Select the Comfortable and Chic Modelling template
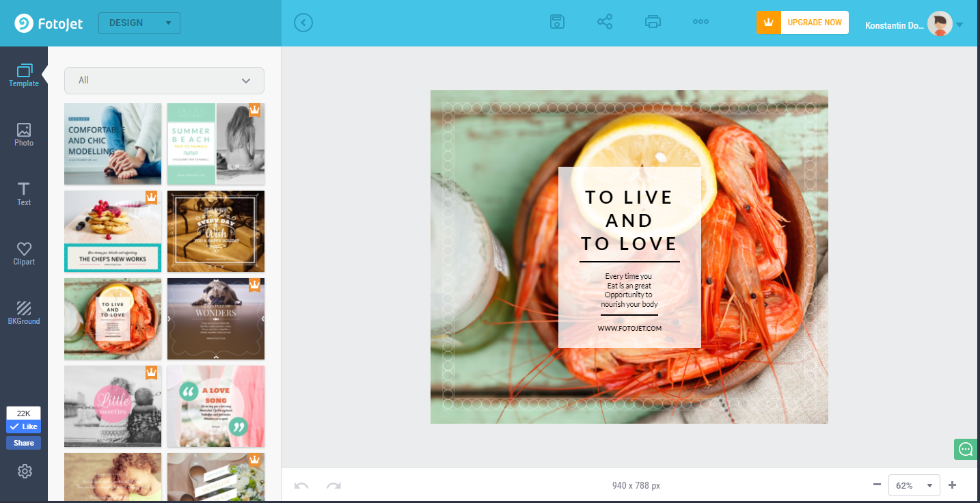 pos(113,144)
